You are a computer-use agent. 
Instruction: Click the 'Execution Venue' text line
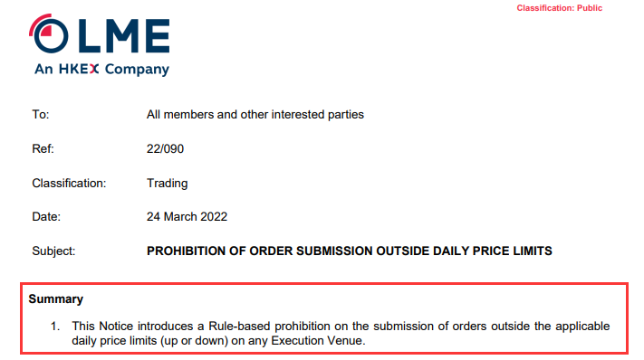[x=218, y=341]
